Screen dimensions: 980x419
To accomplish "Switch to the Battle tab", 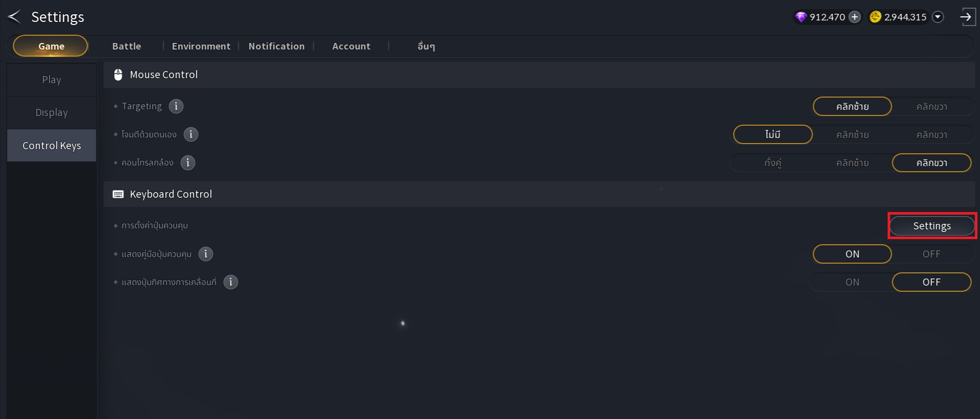I will pyautogui.click(x=127, y=46).
